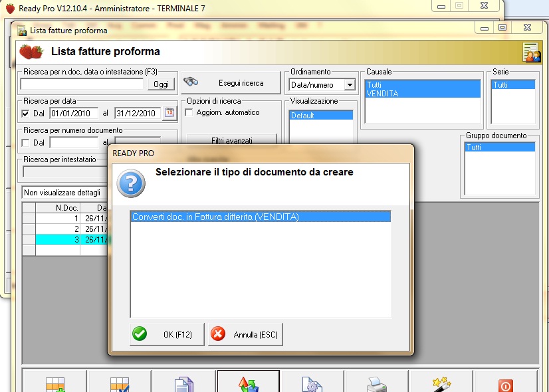Click the new document grid icon with plus
The width and height of the screenshot is (549, 392).
(55, 384)
